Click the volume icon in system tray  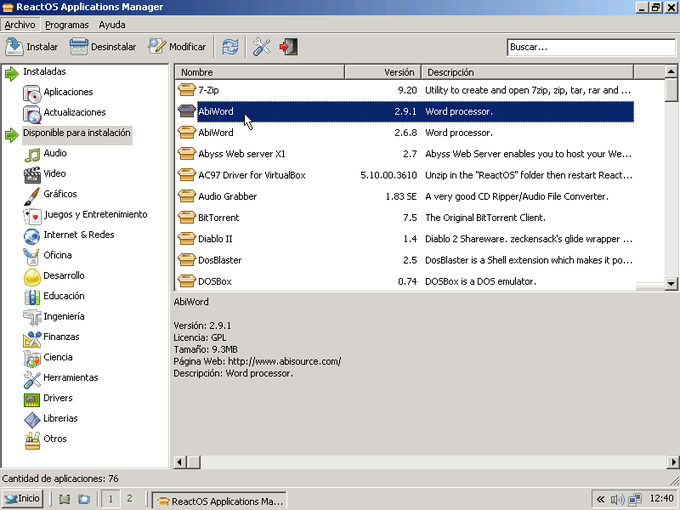[x=617, y=500]
